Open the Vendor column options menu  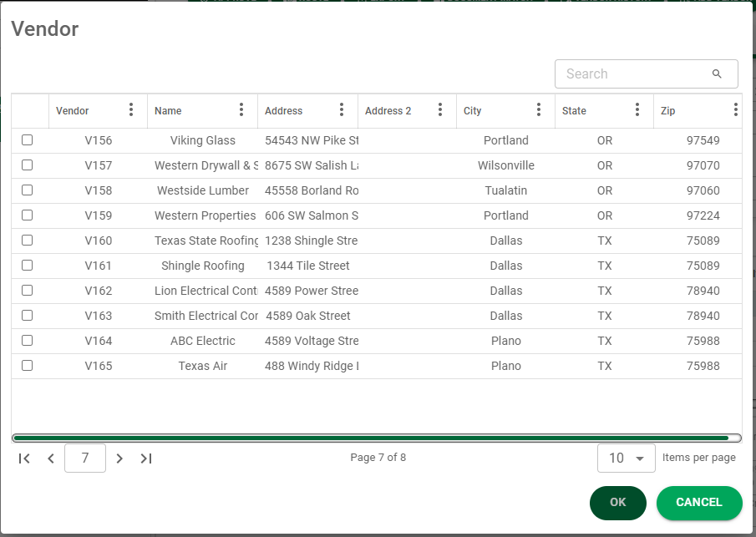131,110
